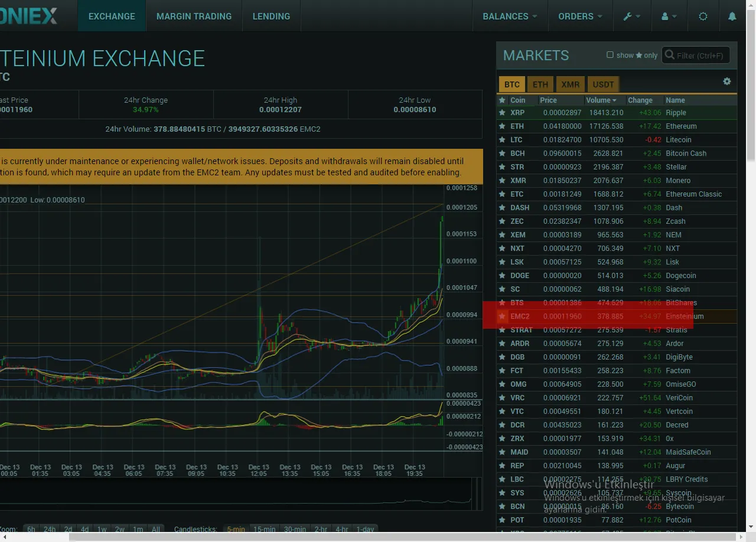Star the NXT market
The width and height of the screenshot is (756, 542).
(x=502, y=249)
